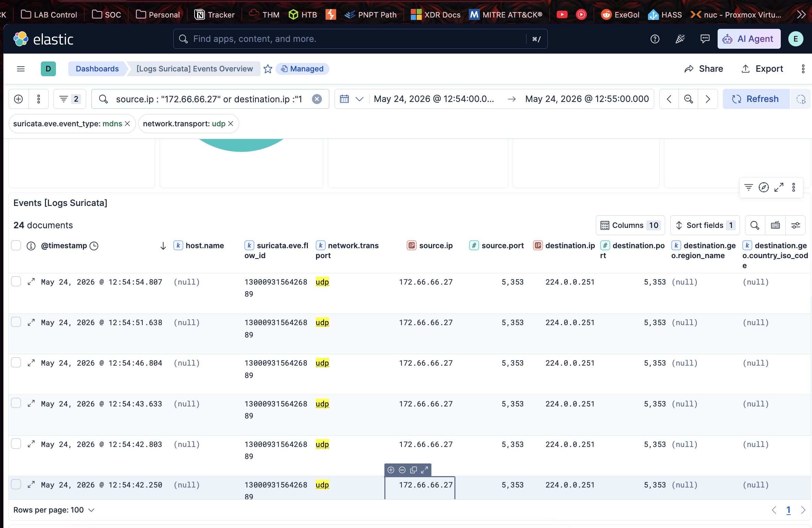Select all rows checkbox in header
Screen dimensions: 812x528
pyautogui.click(x=16, y=245)
